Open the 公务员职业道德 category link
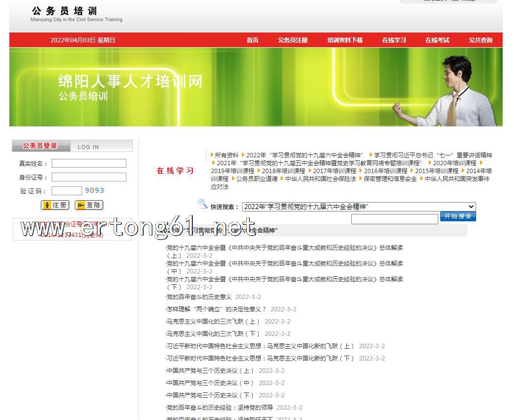Viewport: 514px width, 420px height. pyautogui.click(x=257, y=179)
